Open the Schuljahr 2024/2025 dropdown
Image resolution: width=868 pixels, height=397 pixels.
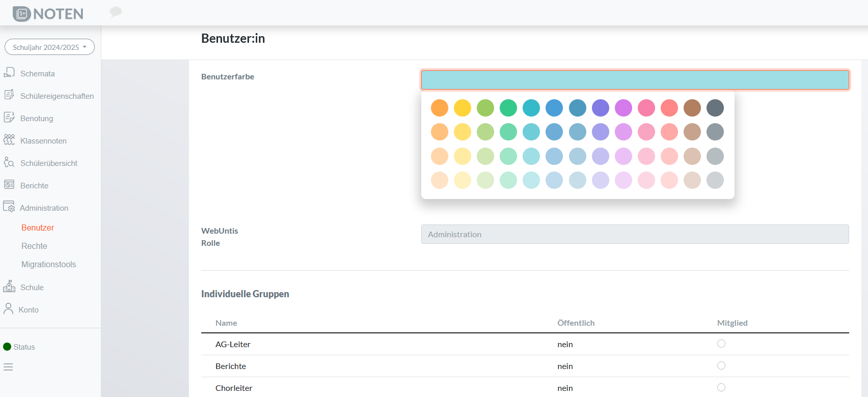coord(49,47)
